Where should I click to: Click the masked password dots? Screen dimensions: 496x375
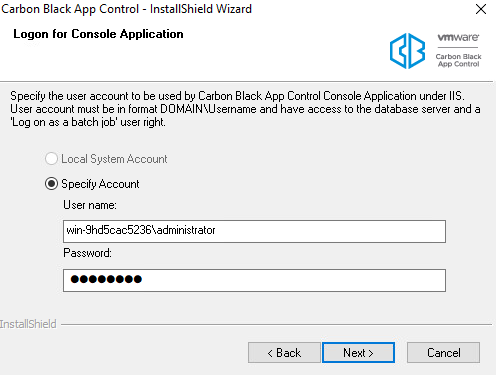coord(106,279)
